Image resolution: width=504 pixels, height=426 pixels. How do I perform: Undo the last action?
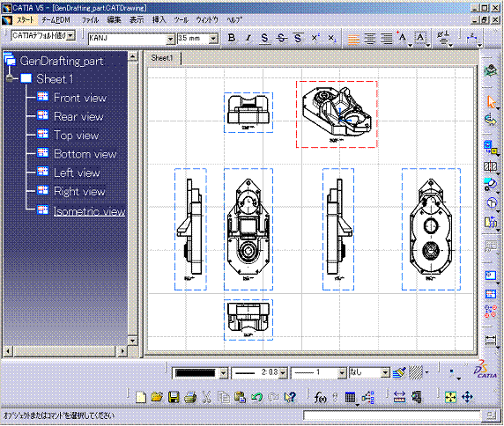click(x=256, y=398)
